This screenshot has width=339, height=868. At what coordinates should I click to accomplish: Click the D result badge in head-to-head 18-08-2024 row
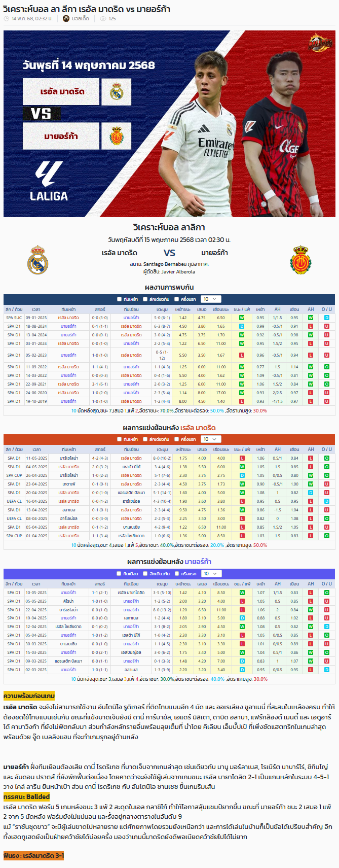(242, 326)
